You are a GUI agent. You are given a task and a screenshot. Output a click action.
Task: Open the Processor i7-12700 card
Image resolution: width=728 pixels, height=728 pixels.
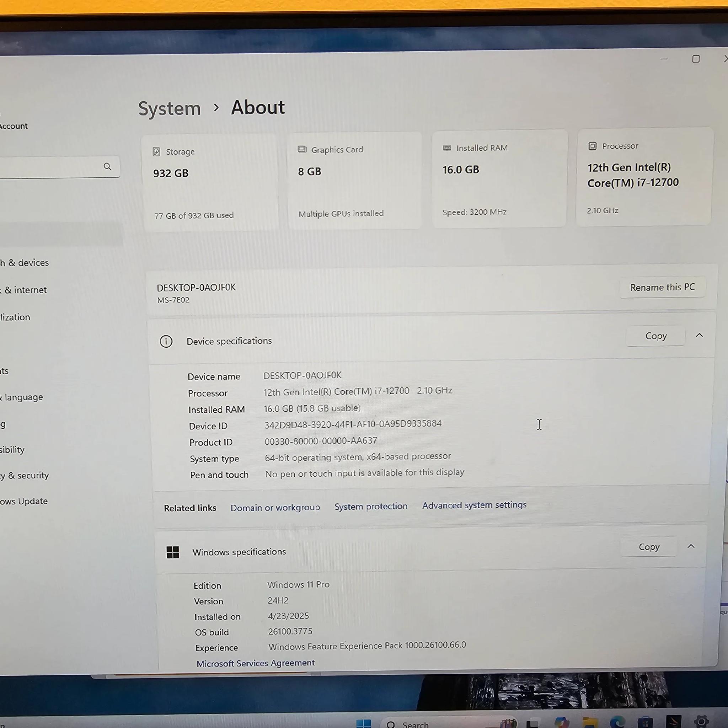click(644, 177)
